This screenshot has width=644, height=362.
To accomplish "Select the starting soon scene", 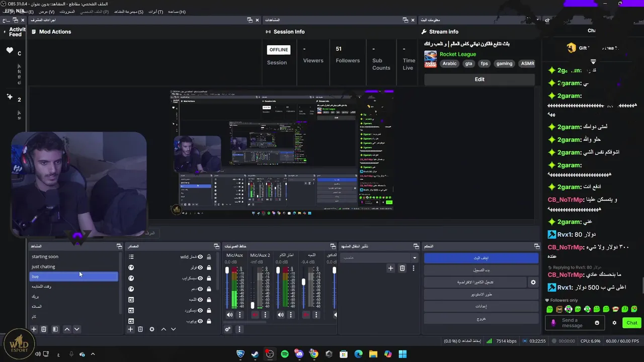I will 74,256.
